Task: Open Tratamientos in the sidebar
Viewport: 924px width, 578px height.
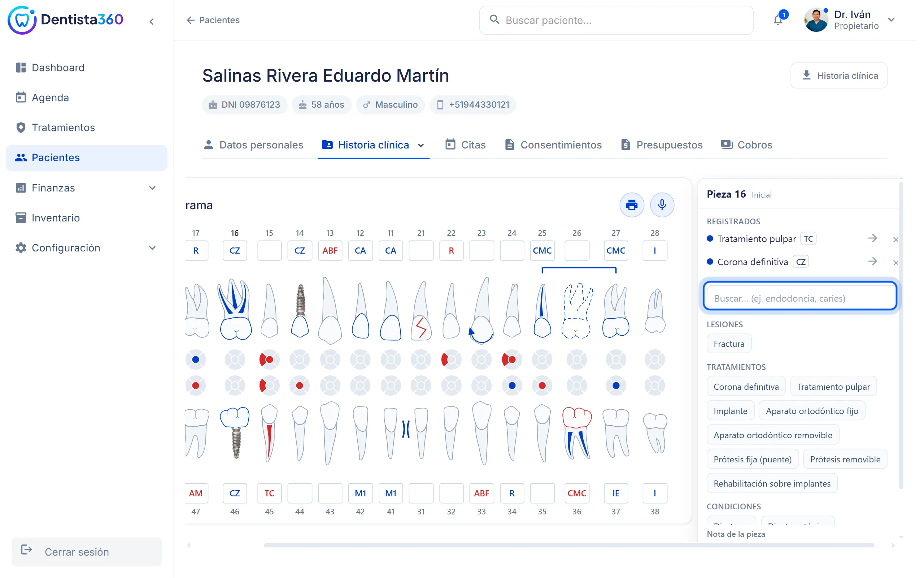Action: (x=87, y=127)
